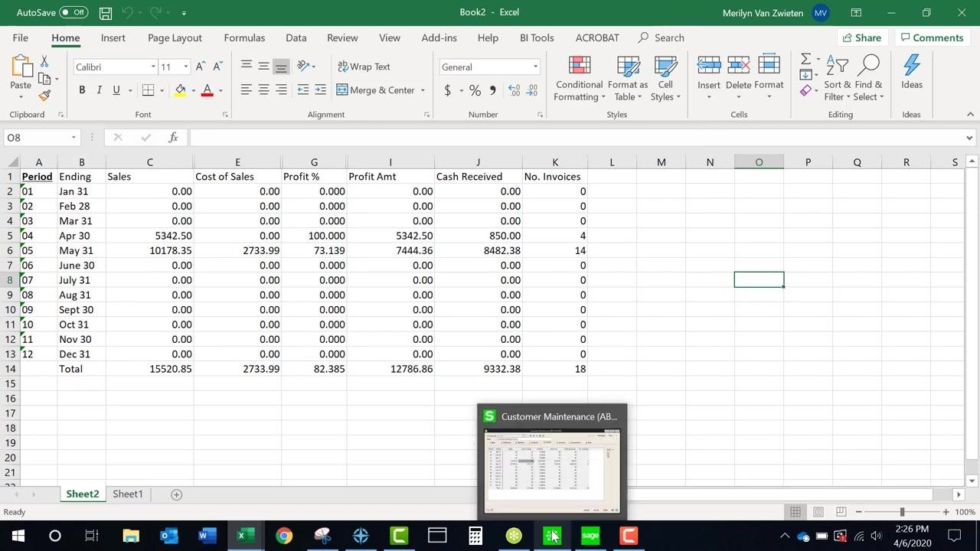The width and height of the screenshot is (980, 551).
Task: Click Accounting Number Format dollar icon
Action: (x=448, y=90)
